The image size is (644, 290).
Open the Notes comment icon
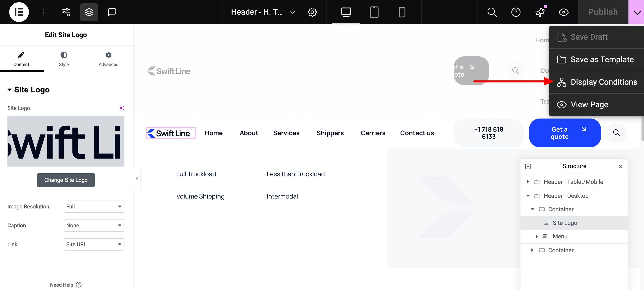(112, 12)
